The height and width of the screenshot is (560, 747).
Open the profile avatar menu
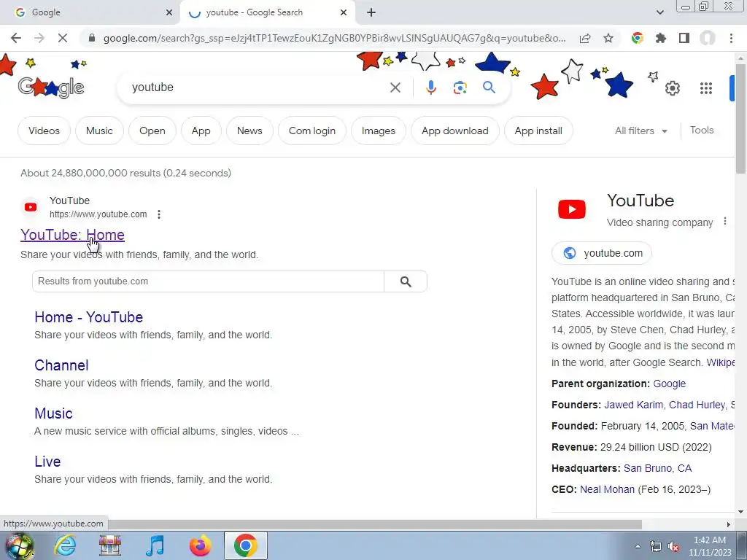[x=708, y=38]
